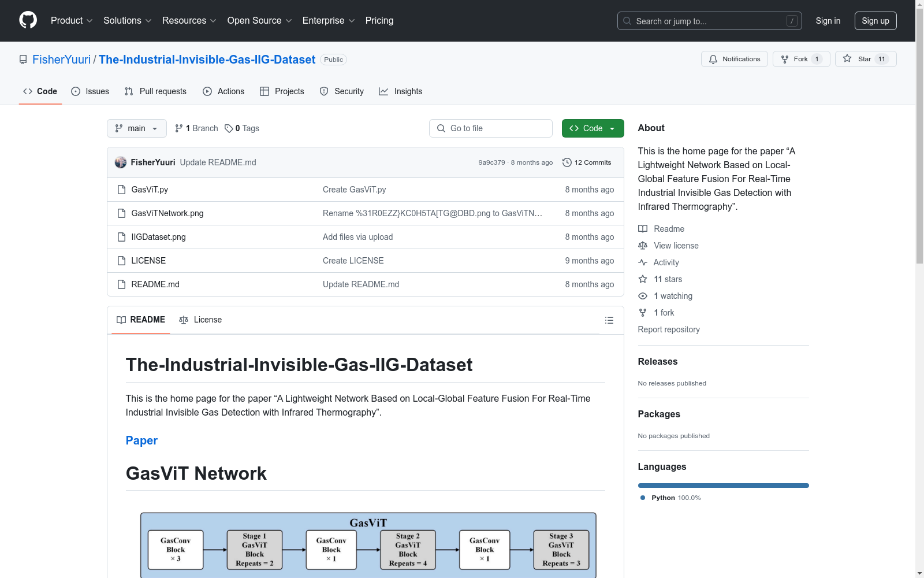The width and height of the screenshot is (924, 578).
Task: Switch to the Insights tab
Action: [400, 91]
